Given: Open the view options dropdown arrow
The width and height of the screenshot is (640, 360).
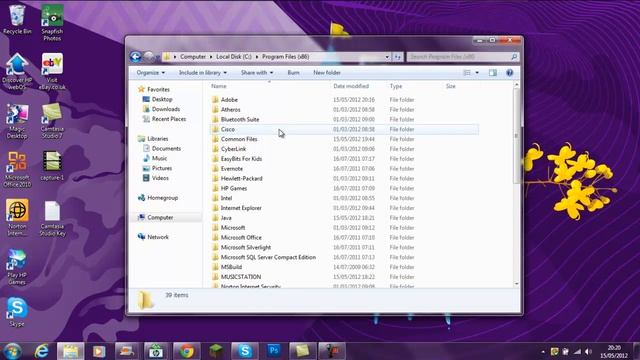Looking at the screenshot, I should tap(477, 73).
